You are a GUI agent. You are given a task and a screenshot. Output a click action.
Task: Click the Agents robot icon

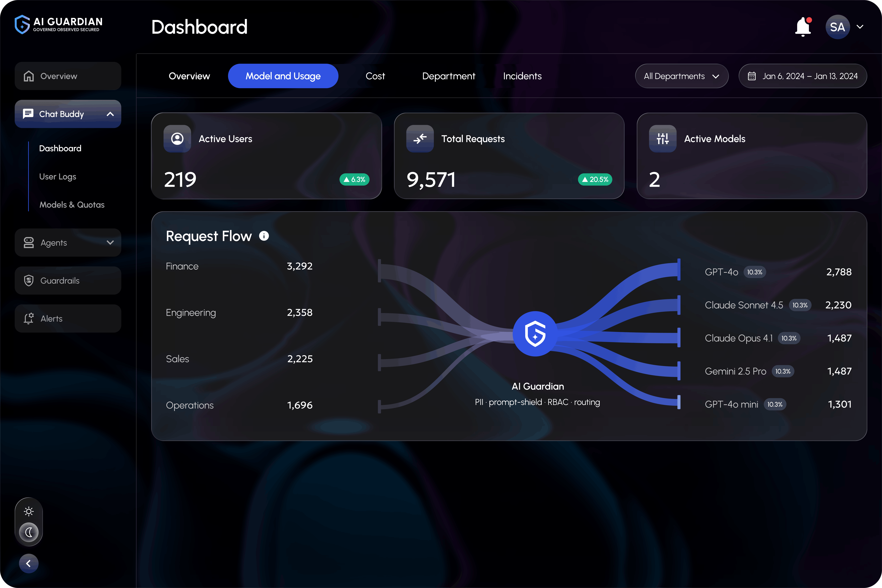(x=29, y=243)
